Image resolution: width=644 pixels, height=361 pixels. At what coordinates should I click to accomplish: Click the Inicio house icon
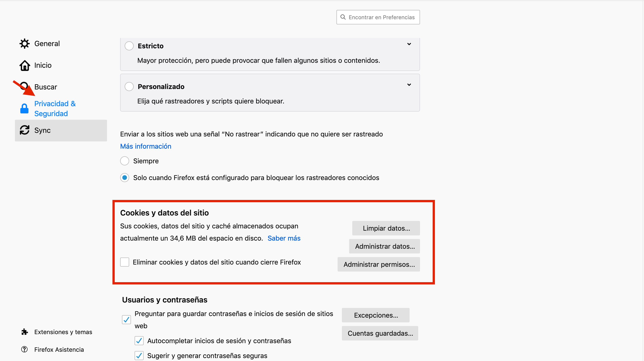click(24, 65)
